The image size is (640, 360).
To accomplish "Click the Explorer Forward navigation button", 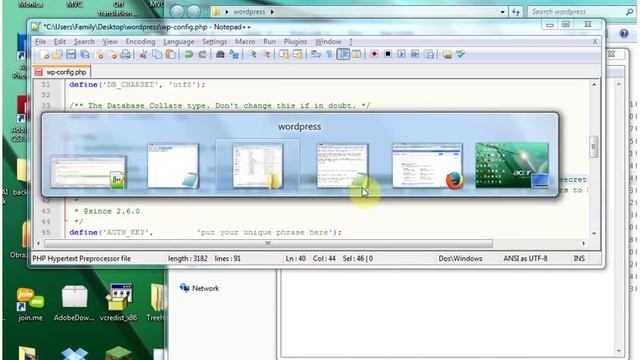I will (194, 11).
